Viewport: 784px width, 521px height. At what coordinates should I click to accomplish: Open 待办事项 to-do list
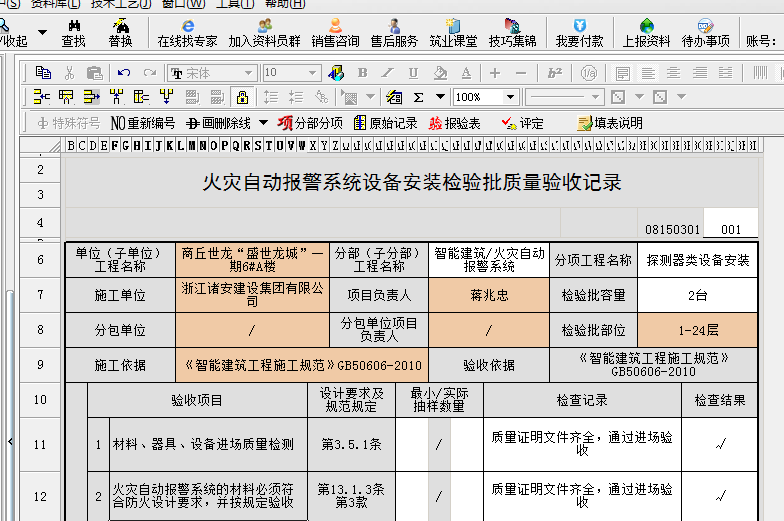tap(705, 32)
